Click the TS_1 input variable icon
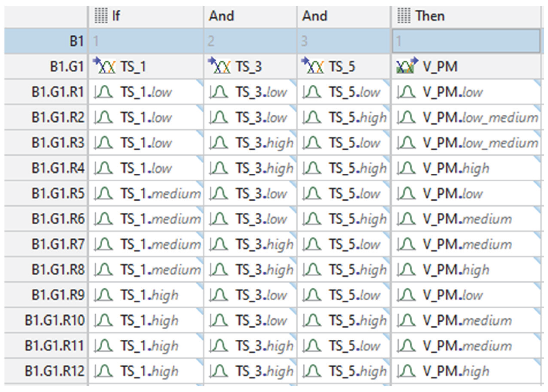The width and height of the screenshot is (548, 392). coord(104,66)
